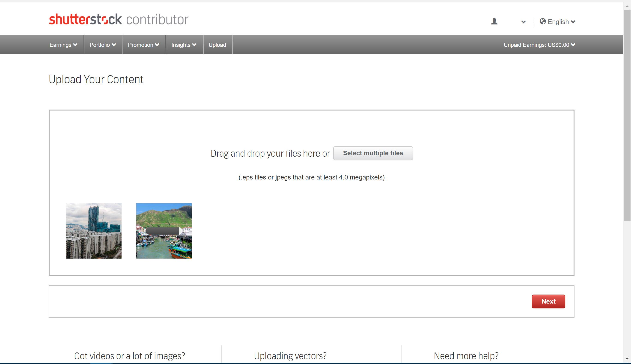Click the 'Upload Your Content' heading
This screenshot has width=631, height=364.
pyautogui.click(x=96, y=80)
